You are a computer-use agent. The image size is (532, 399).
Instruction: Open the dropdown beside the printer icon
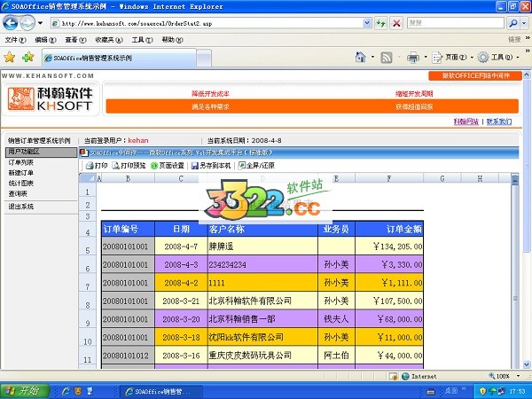[426, 57]
